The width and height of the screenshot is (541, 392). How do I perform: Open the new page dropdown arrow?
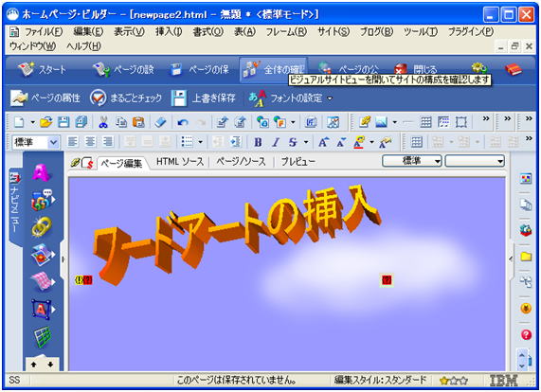(x=32, y=122)
